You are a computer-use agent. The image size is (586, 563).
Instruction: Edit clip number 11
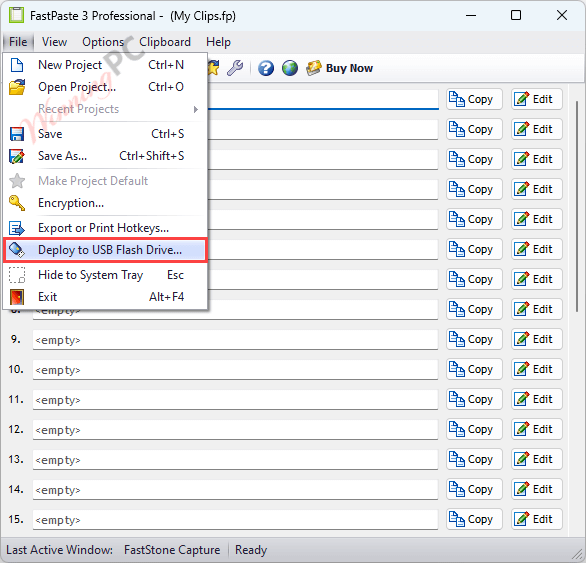(x=537, y=399)
